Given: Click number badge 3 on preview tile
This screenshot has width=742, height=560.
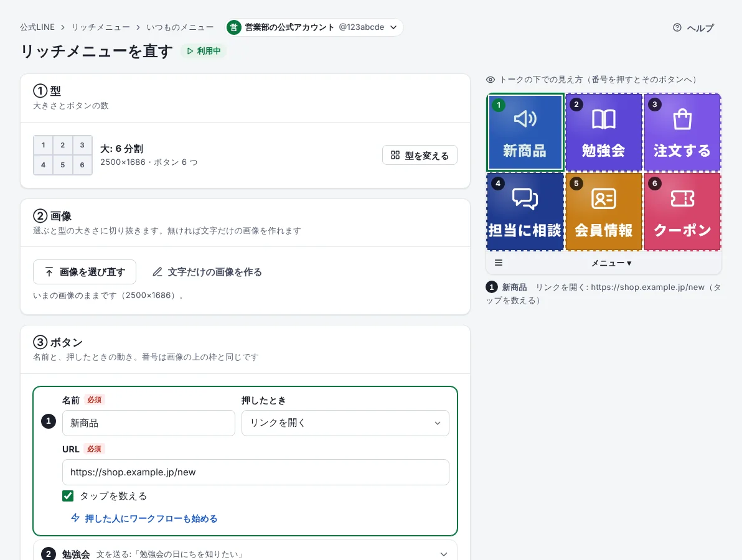Looking at the screenshot, I should (x=654, y=105).
